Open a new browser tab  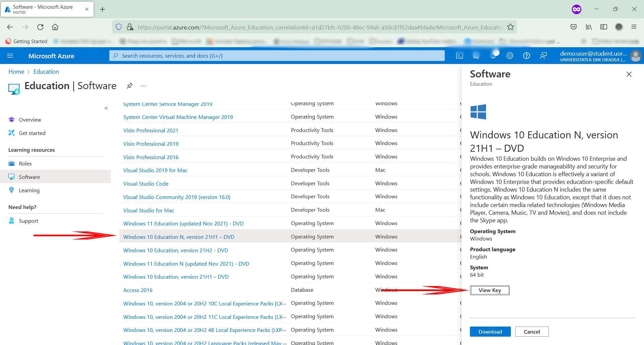pyautogui.click(x=103, y=9)
